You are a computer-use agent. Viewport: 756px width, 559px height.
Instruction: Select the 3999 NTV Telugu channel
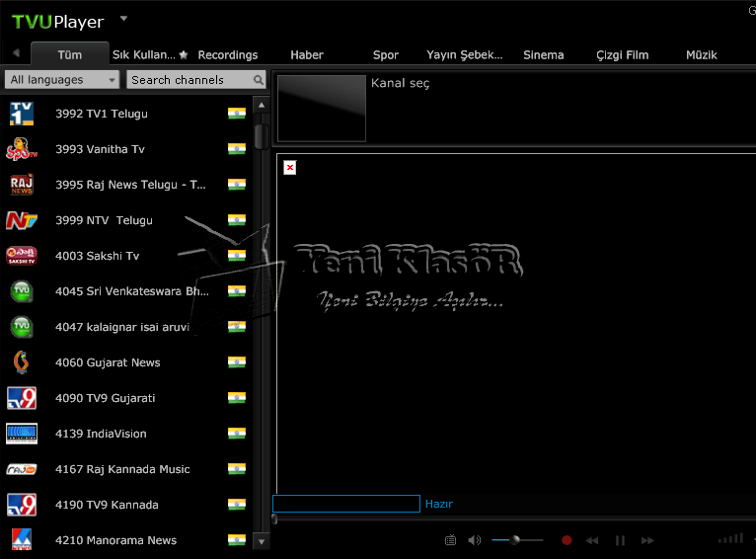pyautogui.click(x=104, y=220)
